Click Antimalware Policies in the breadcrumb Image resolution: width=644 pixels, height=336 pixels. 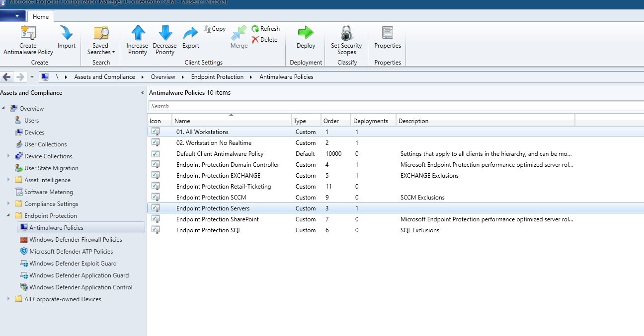(x=286, y=77)
